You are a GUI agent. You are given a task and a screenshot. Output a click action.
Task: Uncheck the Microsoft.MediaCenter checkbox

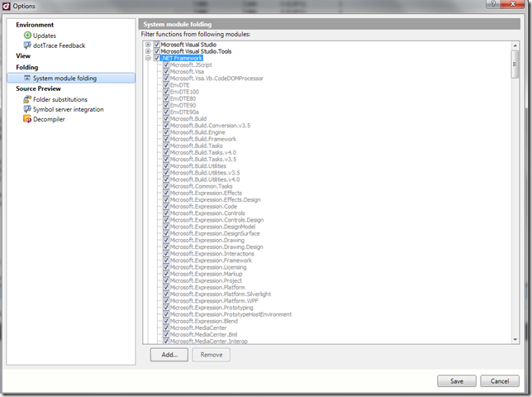click(166, 328)
